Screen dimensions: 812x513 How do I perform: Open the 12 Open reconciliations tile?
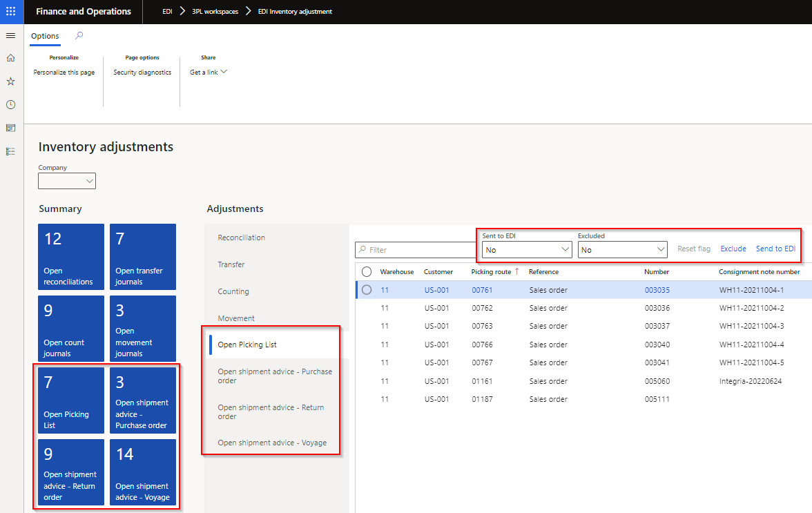[71, 257]
